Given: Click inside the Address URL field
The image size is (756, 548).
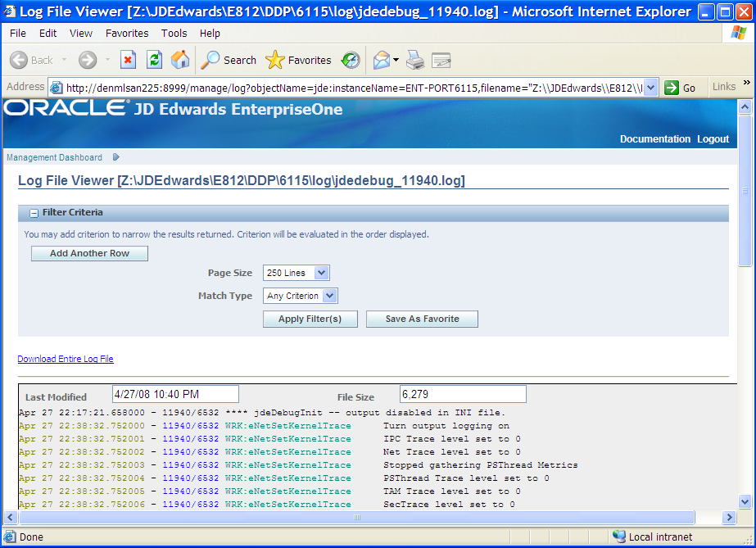Looking at the screenshot, I should tap(354, 88).
